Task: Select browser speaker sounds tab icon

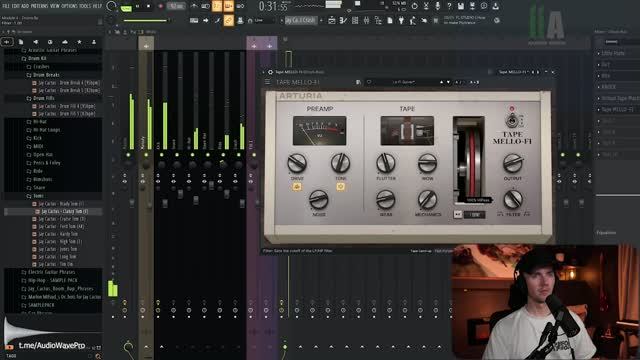Action: pos(36,42)
